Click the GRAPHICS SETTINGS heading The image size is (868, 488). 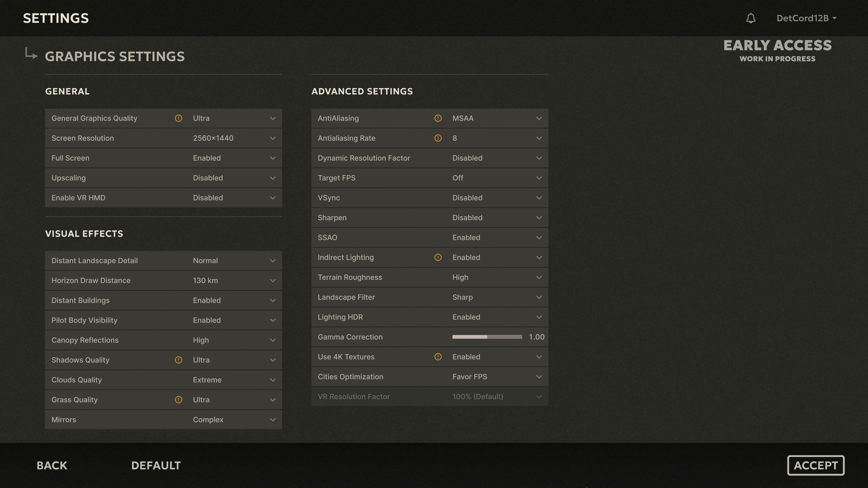point(115,56)
